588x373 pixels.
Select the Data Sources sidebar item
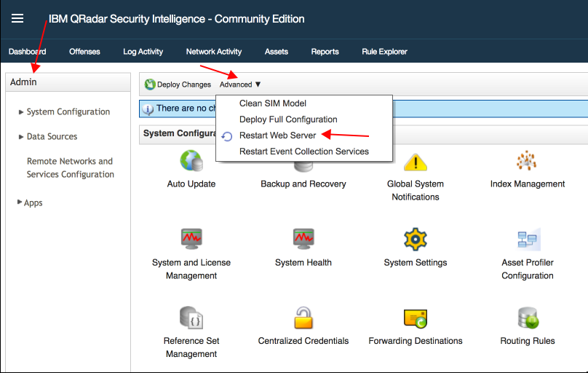pyautogui.click(x=52, y=136)
